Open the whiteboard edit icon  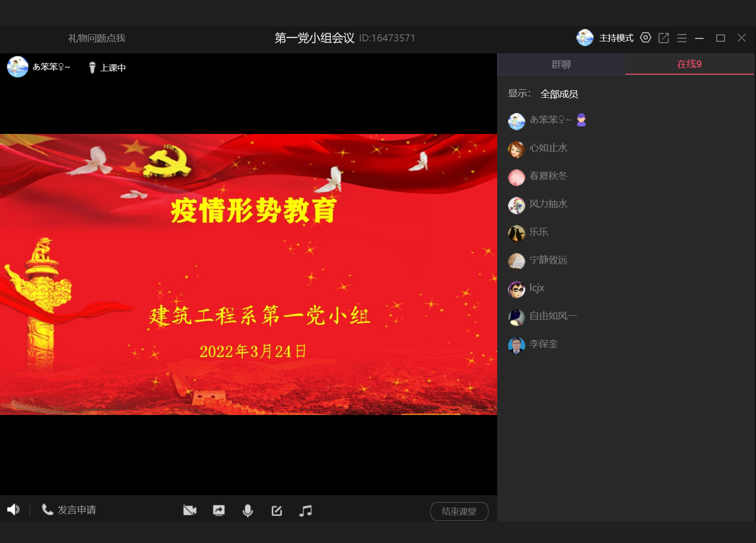277,510
